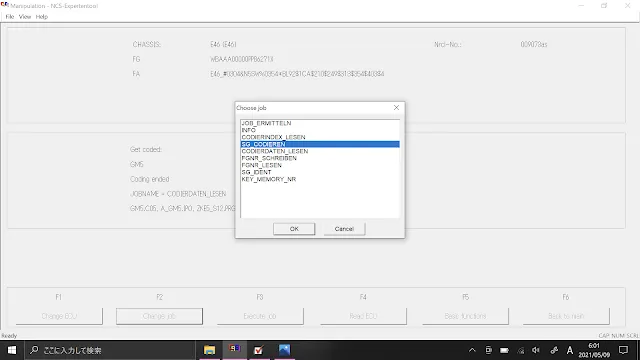This screenshot has width=640, height=360.
Task: Click the volume tray icon
Action: pos(536,350)
